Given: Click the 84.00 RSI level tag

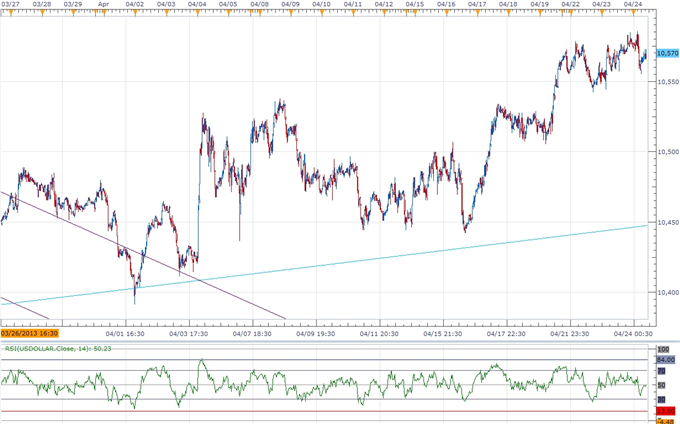Looking at the screenshot, I should (x=666, y=359).
